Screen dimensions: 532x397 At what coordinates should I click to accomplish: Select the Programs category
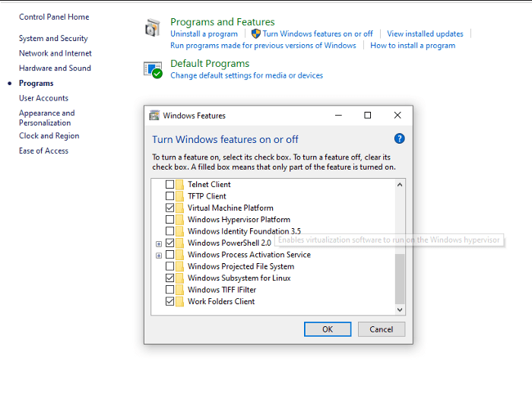point(36,83)
